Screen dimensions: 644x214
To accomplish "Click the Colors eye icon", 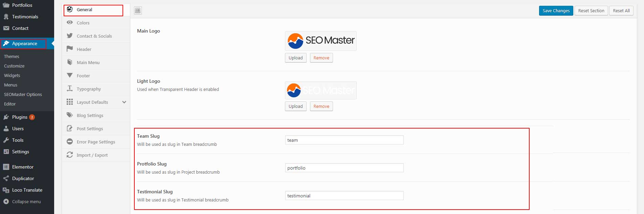I will click(x=70, y=23).
